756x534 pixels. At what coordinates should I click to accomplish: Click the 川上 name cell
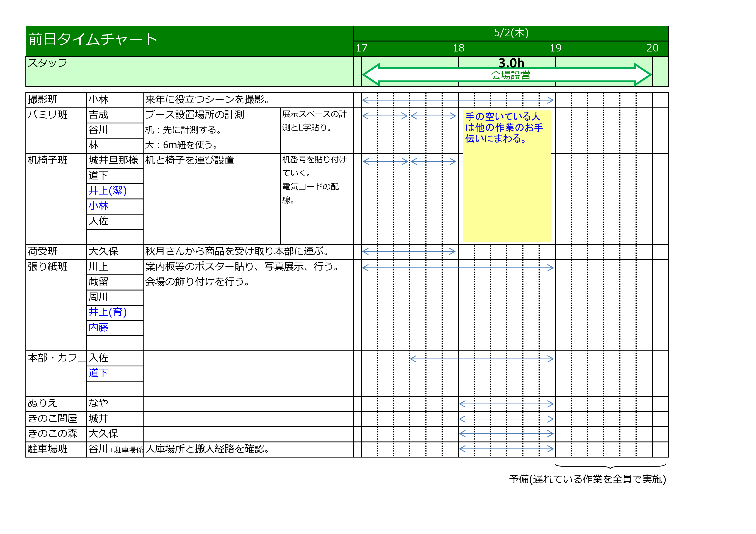click(x=115, y=267)
